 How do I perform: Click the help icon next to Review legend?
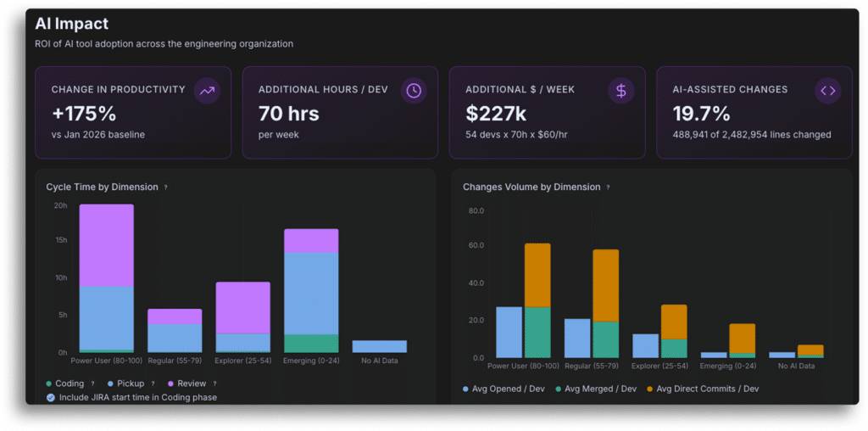pyautogui.click(x=214, y=383)
